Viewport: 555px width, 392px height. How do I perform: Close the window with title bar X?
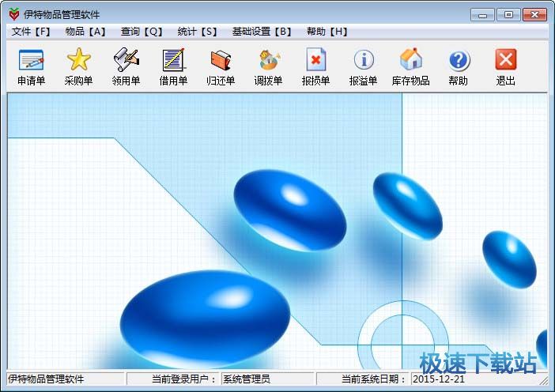[534, 15]
